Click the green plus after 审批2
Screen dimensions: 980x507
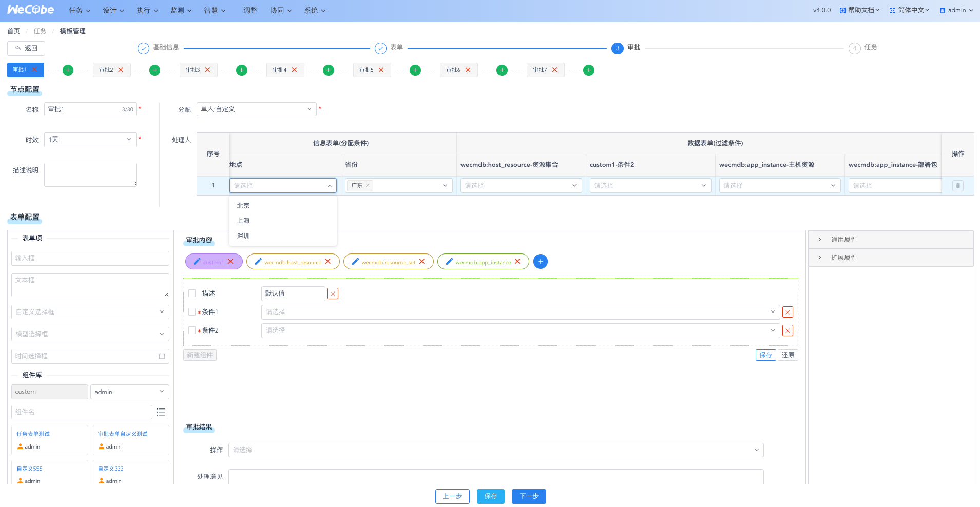point(155,70)
